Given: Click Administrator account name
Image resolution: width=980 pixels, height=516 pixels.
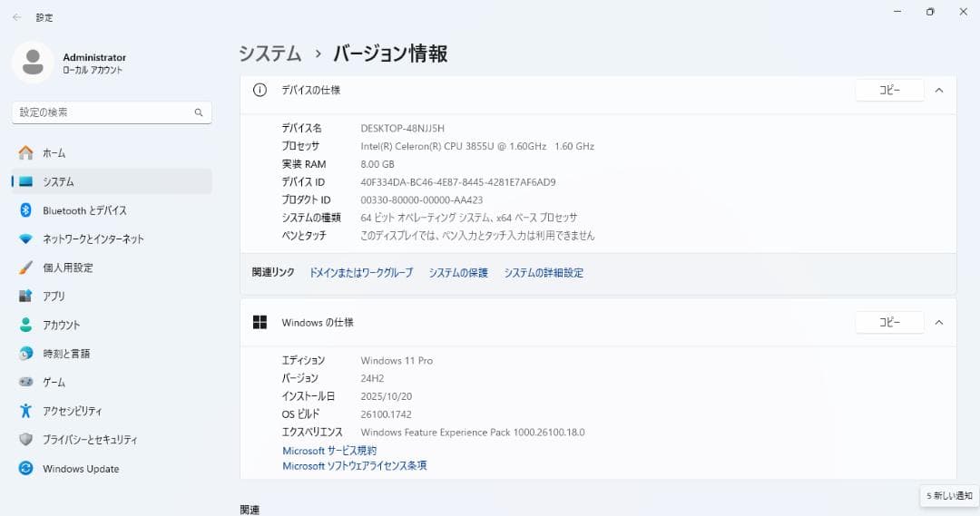Looking at the screenshot, I should pyautogui.click(x=94, y=57).
